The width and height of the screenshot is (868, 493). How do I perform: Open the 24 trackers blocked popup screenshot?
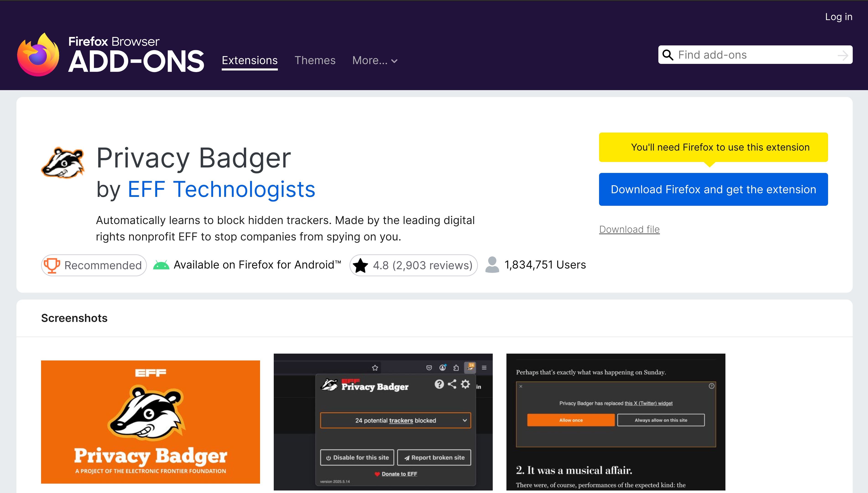(x=383, y=422)
